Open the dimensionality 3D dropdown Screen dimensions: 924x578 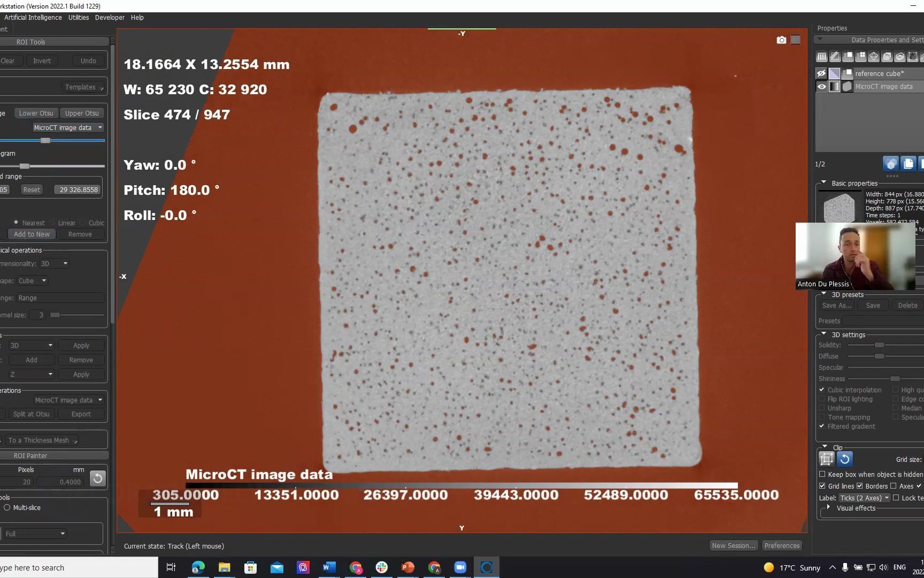point(55,263)
